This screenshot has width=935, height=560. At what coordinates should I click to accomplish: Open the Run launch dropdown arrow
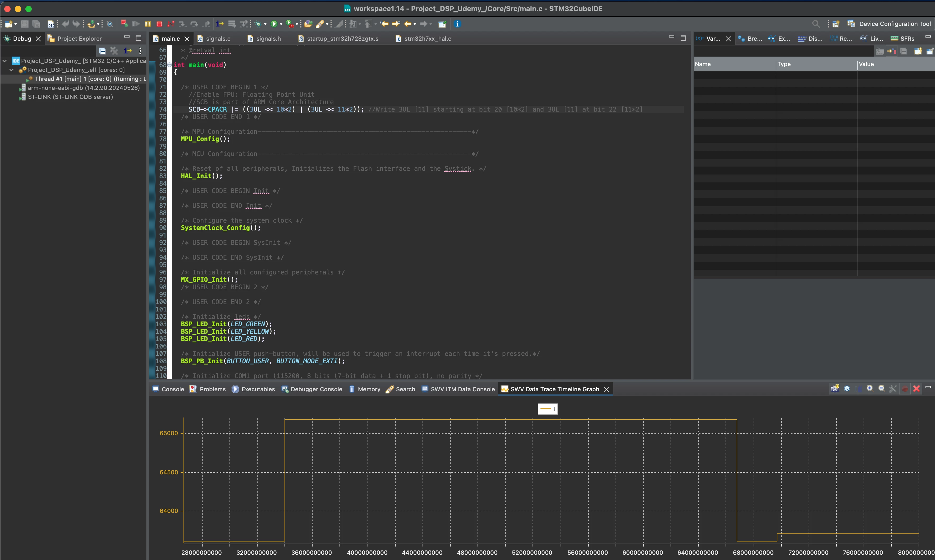click(281, 24)
